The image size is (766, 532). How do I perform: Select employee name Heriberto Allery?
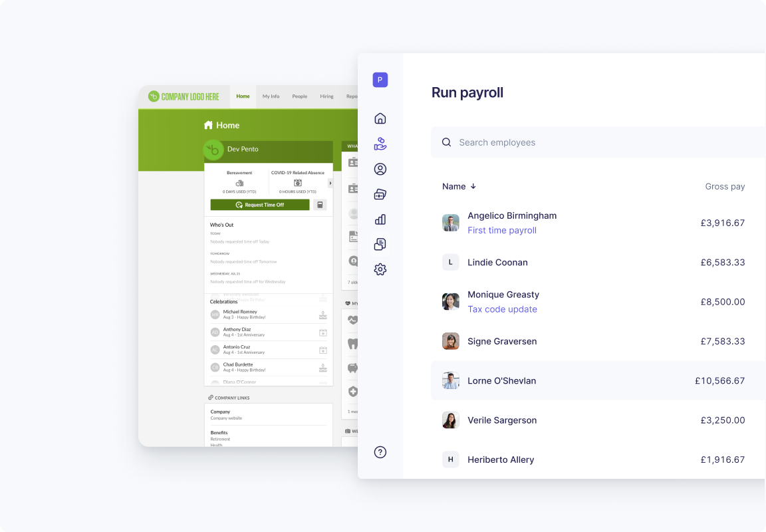[x=500, y=460]
